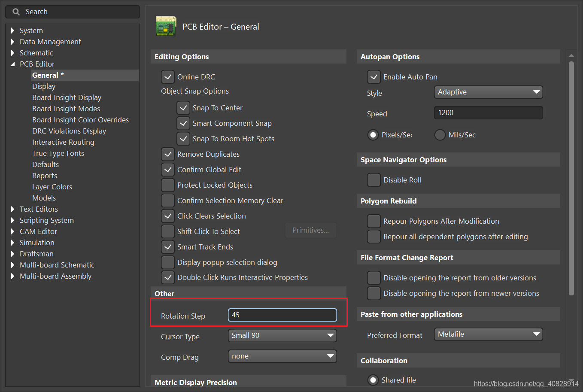Viewport: 583px width, 392px height.
Task: Open the Preferred Format dropdown
Action: pyautogui.click(x=488, y=334)
